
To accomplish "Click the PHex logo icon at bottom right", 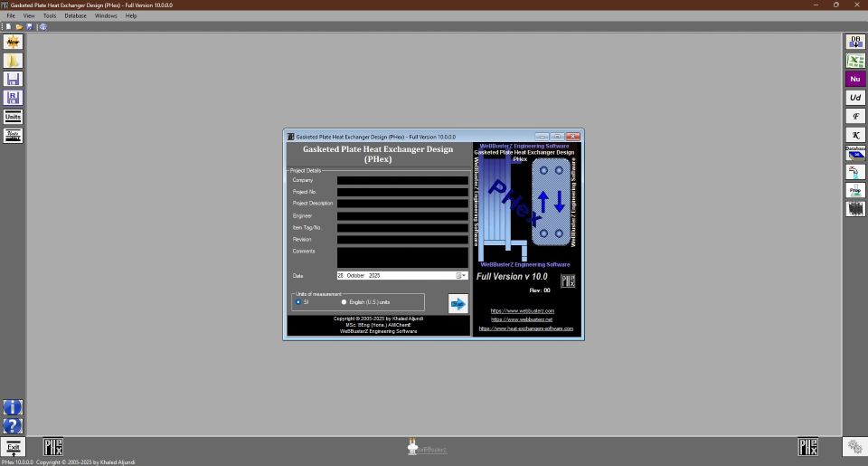I will [x=807, y=447].
